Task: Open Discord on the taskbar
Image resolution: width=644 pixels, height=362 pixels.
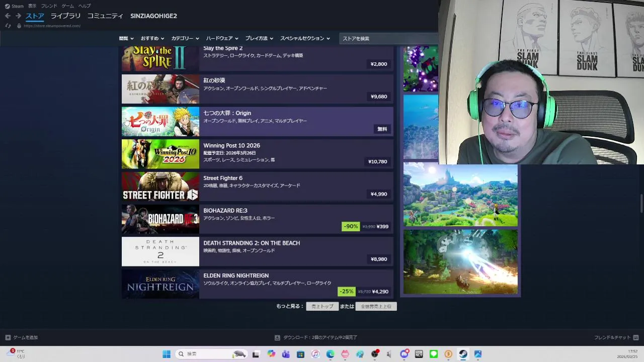Action: [x=404, y=354]
